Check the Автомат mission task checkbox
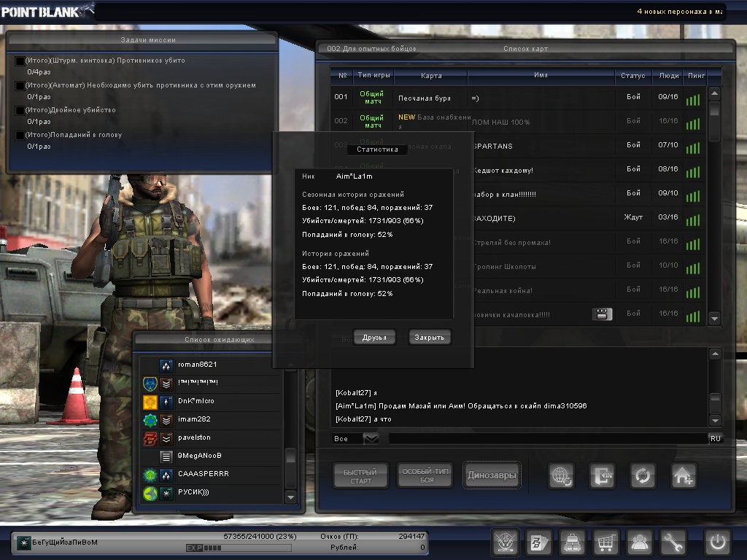The width and height of the screenshot is (747, 560). [x=20, y=86]
